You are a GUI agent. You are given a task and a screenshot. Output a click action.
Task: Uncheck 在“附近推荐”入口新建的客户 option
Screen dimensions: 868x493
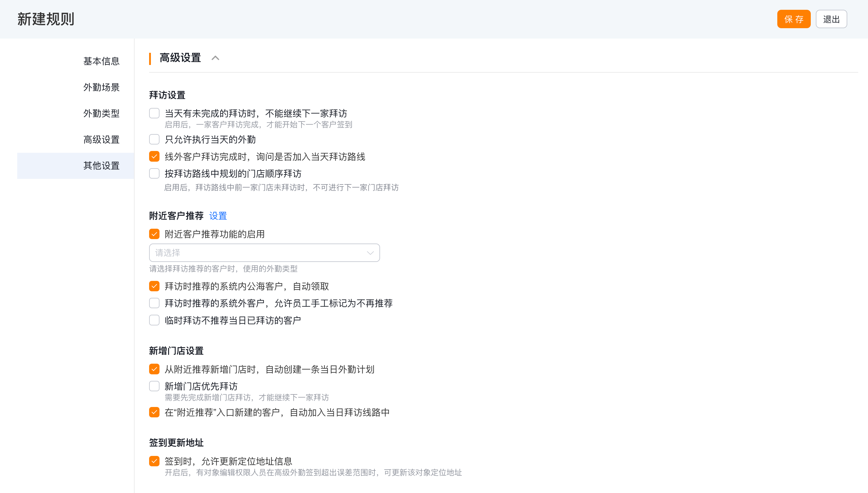(x=154, y=412)
